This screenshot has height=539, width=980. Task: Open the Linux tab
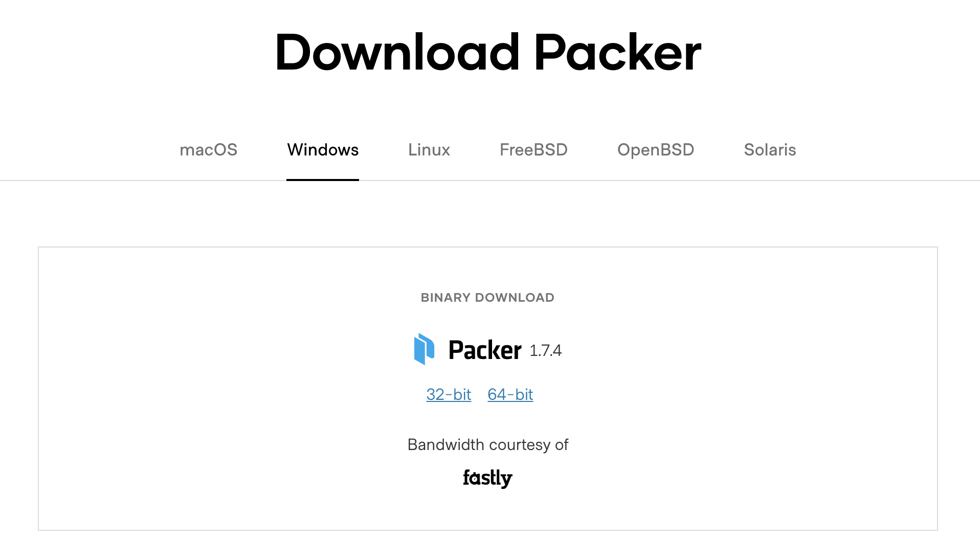[x=429, y=150]
